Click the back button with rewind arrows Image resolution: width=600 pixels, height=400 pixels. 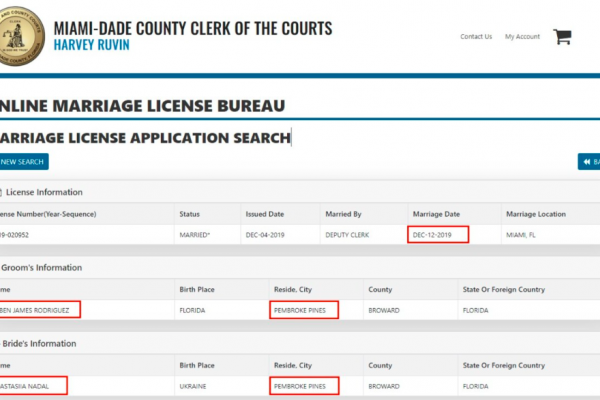(589, 162)
